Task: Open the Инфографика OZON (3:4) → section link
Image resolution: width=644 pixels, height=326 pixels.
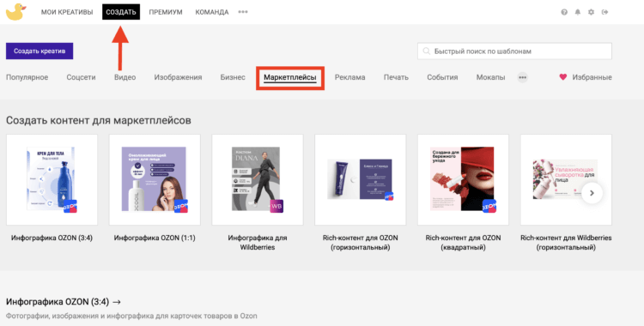Action: pos(64,302)
